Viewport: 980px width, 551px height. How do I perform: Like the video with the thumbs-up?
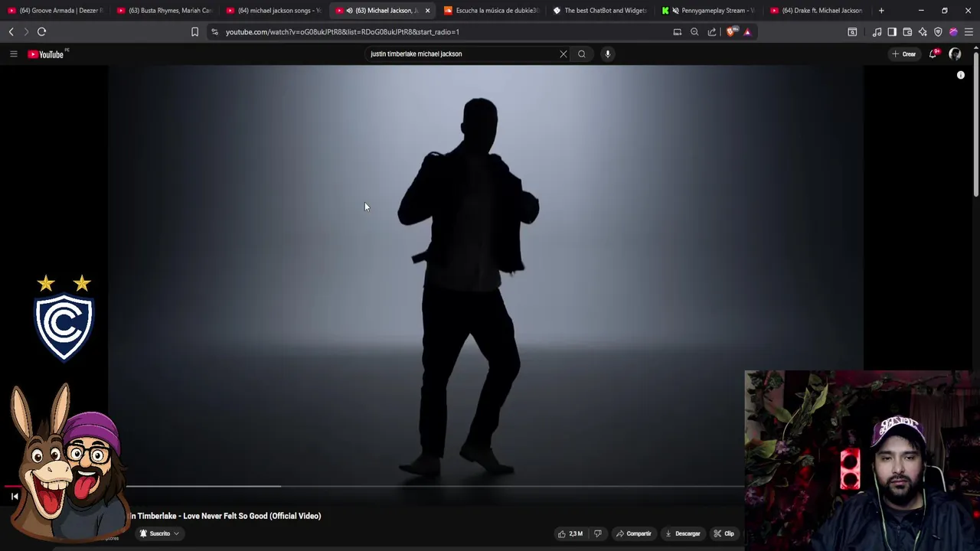(570, 533)
